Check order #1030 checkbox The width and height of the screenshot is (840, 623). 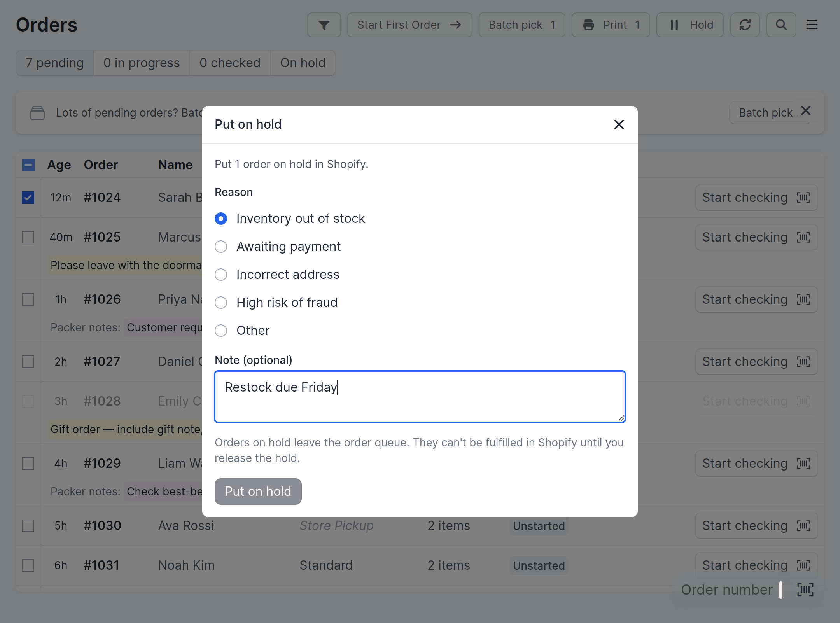[x=28, y=526]
